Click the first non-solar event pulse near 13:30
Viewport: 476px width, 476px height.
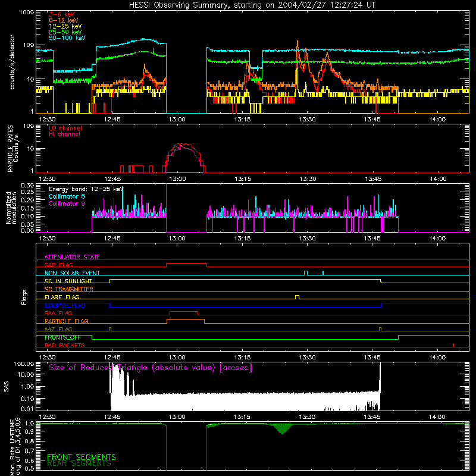[x=306, y=273]
